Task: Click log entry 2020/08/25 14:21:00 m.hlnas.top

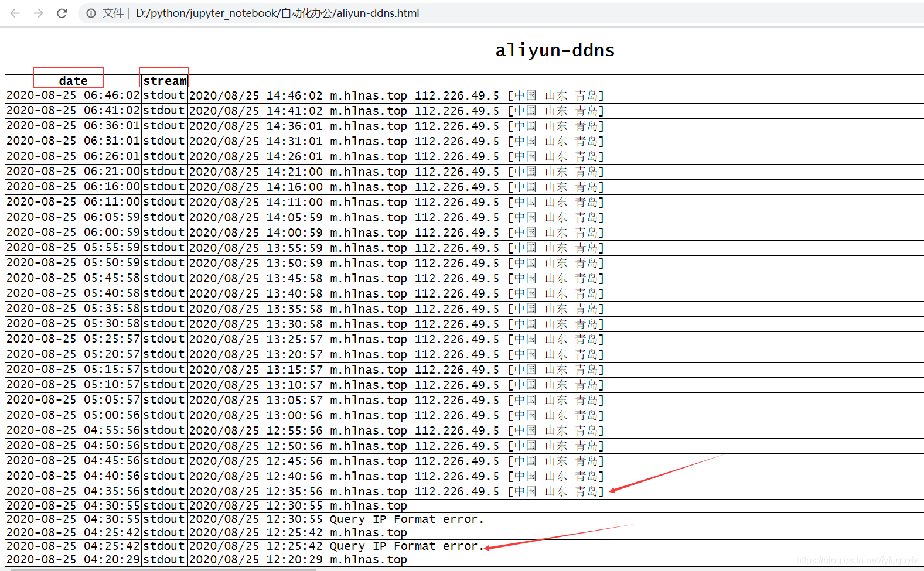Action: 396,172
